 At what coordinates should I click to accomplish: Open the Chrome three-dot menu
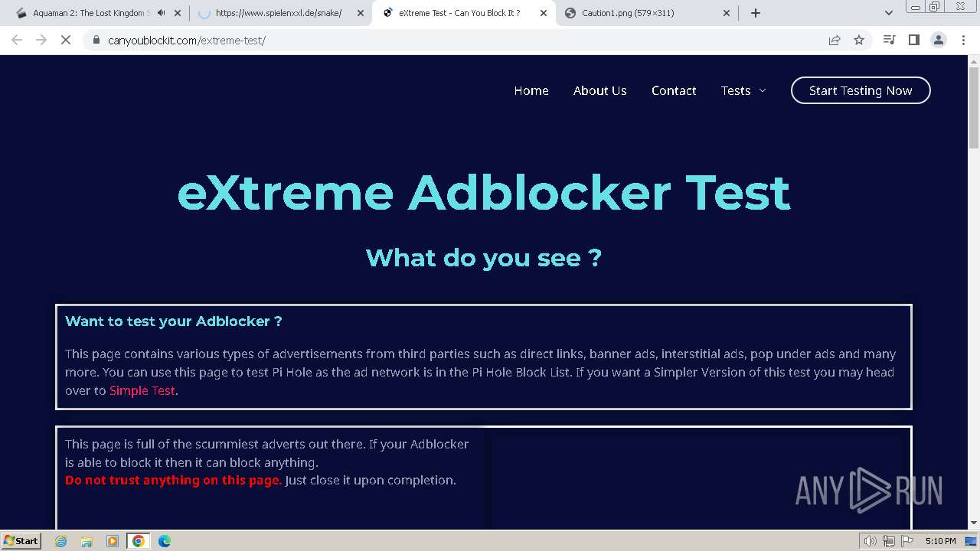coord(963,40)
